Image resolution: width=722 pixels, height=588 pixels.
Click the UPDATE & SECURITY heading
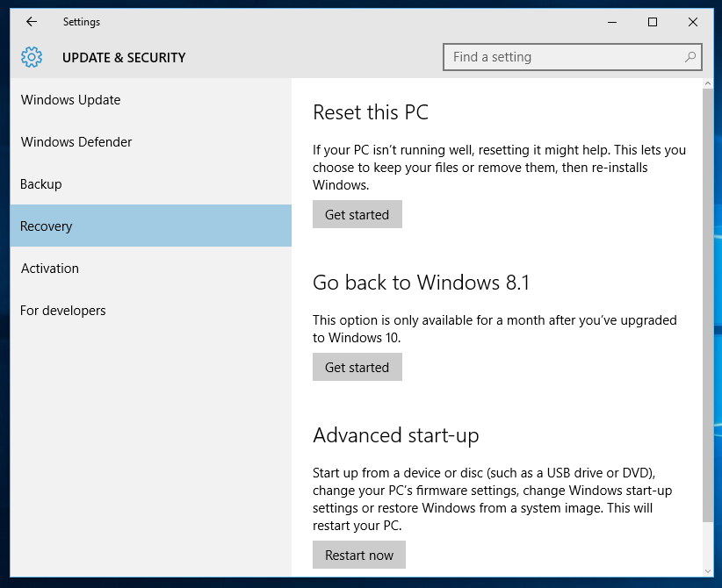pyautogui.click(x=124, y=58)
